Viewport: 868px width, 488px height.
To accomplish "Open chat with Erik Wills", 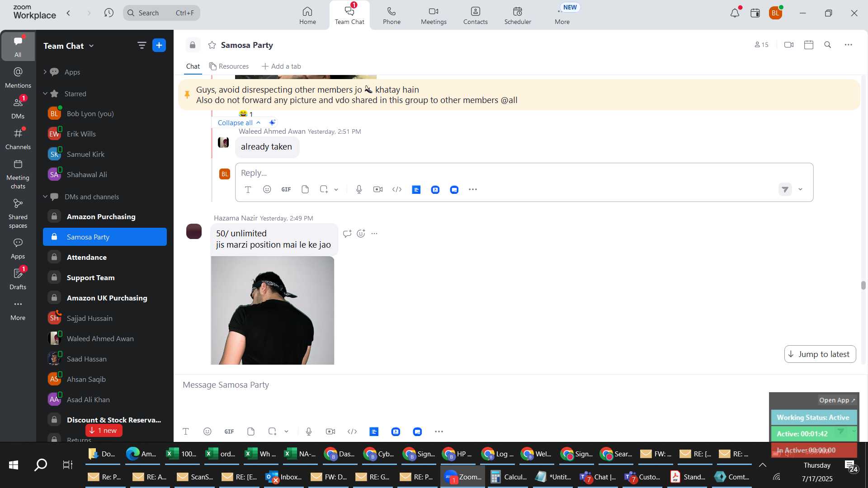I will point(105,134).
